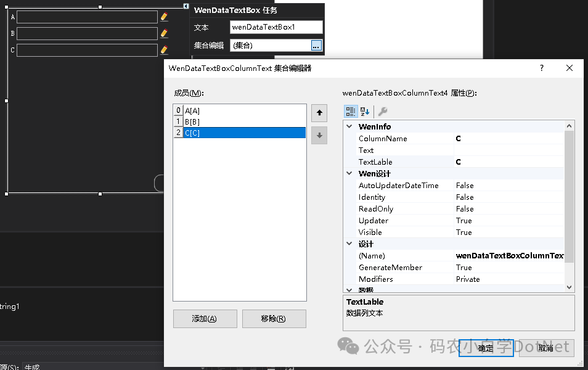Click the help question mark in dialog title
This screenshot has width=588, height=370.
[541, 68]
